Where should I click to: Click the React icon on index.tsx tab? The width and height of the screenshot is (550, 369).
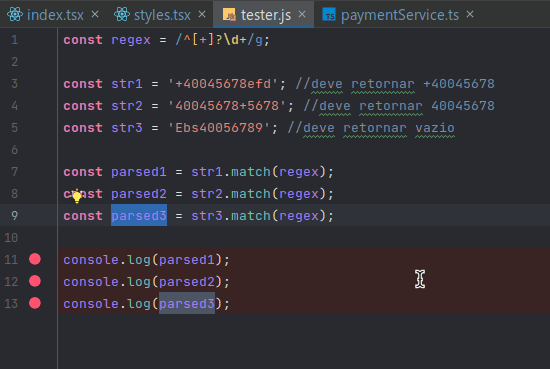click(x=15, y=14)
